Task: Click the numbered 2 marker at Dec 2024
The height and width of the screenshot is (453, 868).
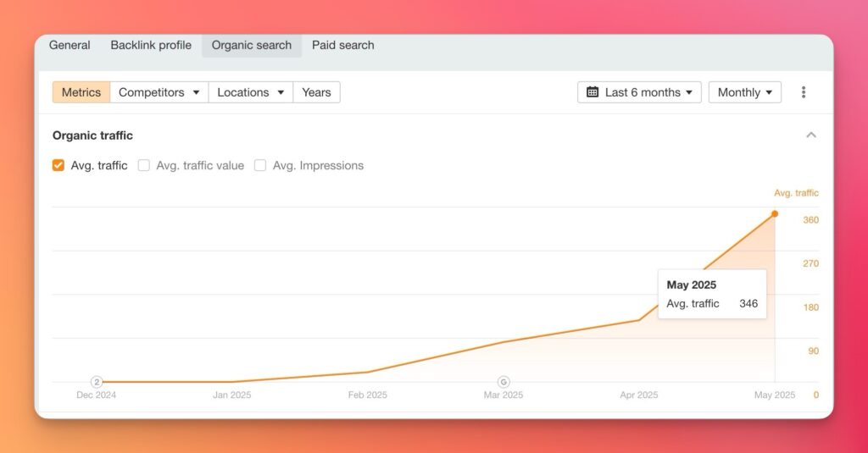Action: (x=97, y=382)
